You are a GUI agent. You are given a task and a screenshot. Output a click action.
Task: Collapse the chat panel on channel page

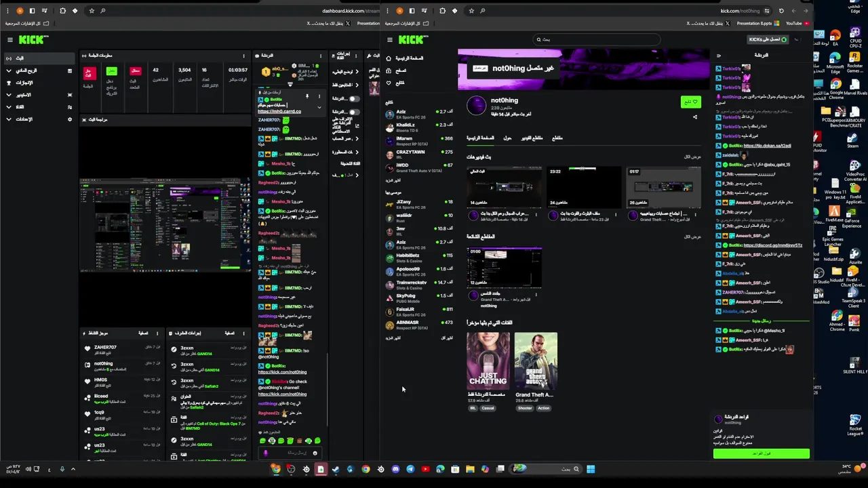719,56
